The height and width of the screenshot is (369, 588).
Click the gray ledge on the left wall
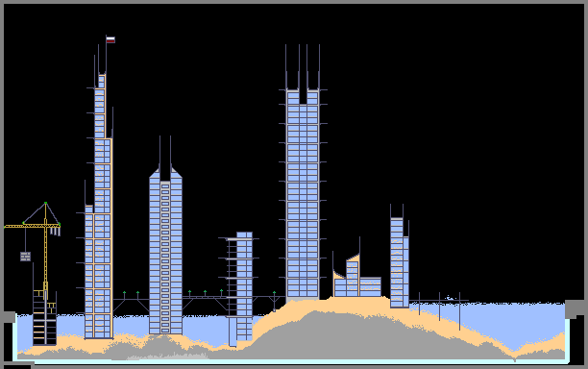pyautogui.click(x=8, y=317)
